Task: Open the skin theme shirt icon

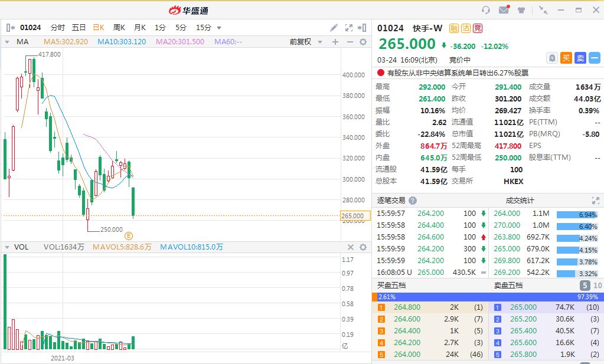Action: (521, 10)
